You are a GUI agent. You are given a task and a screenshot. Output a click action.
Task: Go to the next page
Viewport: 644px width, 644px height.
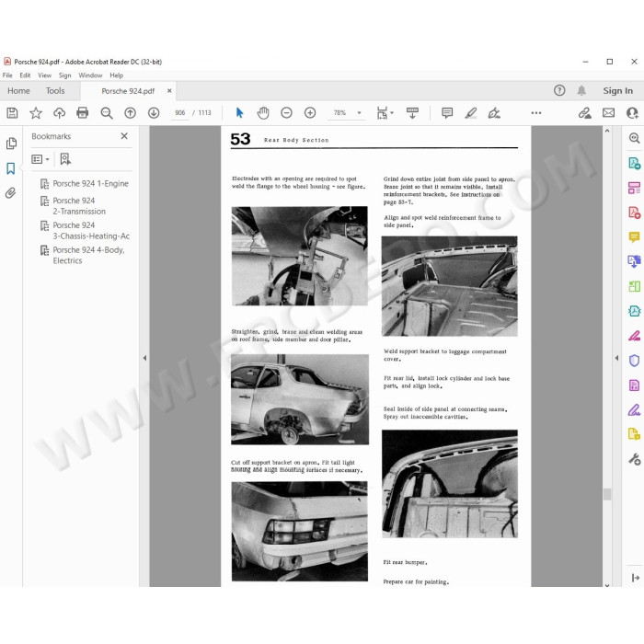click(154, 113)
